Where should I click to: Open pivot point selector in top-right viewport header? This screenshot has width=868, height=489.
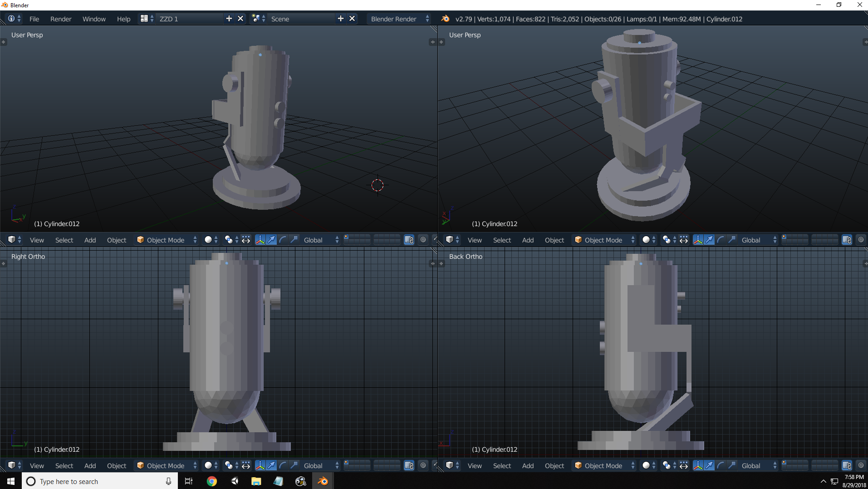(x=669, y=240)
